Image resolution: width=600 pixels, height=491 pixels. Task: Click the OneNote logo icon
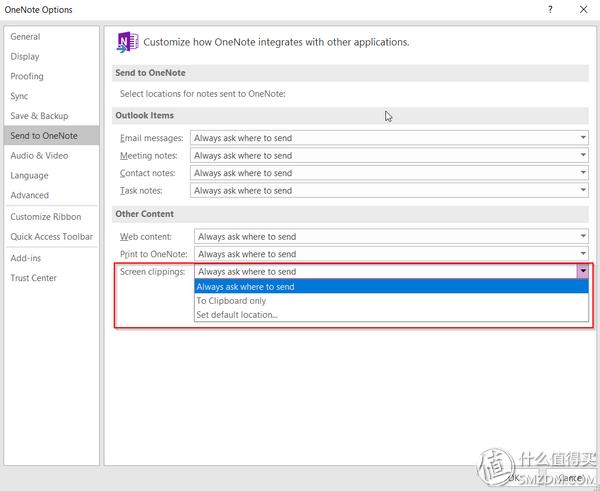127,42
